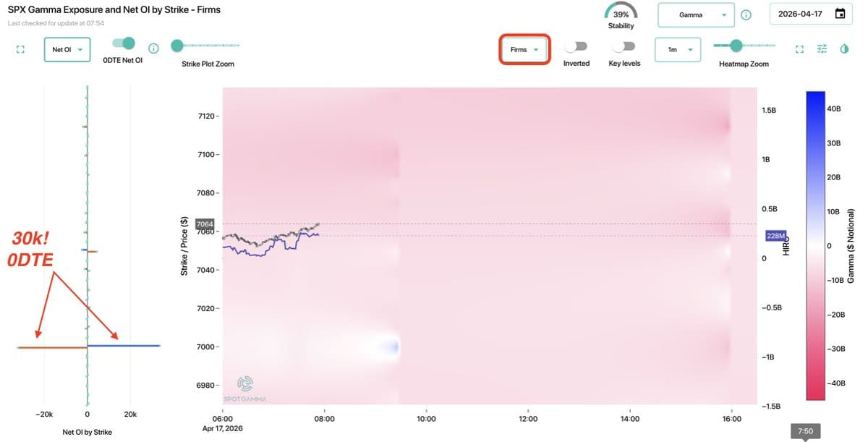The height and width of the screenshot is (442, 868).
Task: Open the heatmap settings sliders icon
Action: coord(821,48)
